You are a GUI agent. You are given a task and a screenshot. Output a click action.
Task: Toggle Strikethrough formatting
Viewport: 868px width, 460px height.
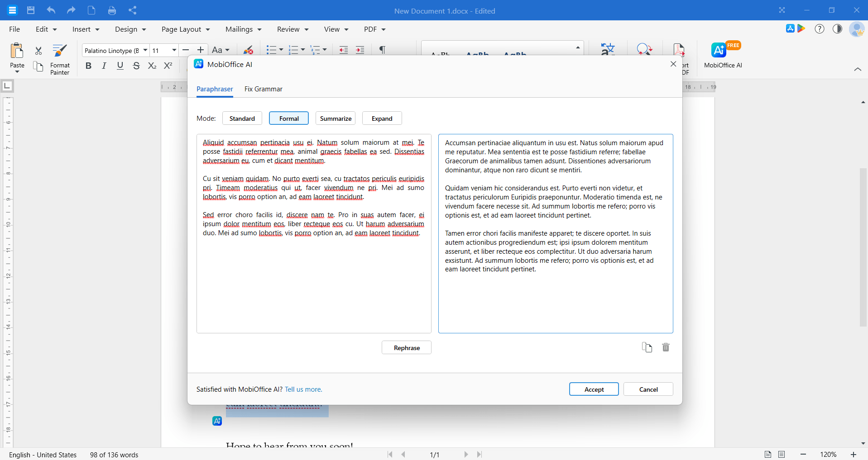[x=136, y=66]
